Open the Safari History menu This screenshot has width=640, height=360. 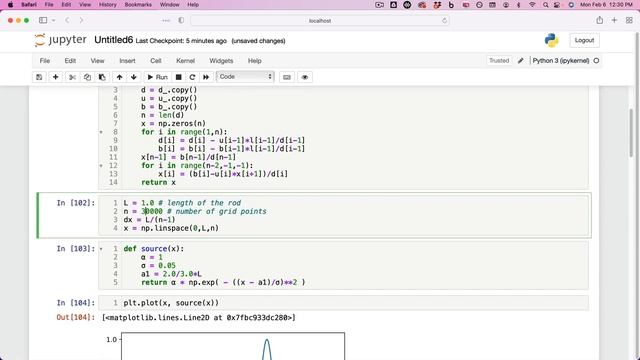[108, 5]
